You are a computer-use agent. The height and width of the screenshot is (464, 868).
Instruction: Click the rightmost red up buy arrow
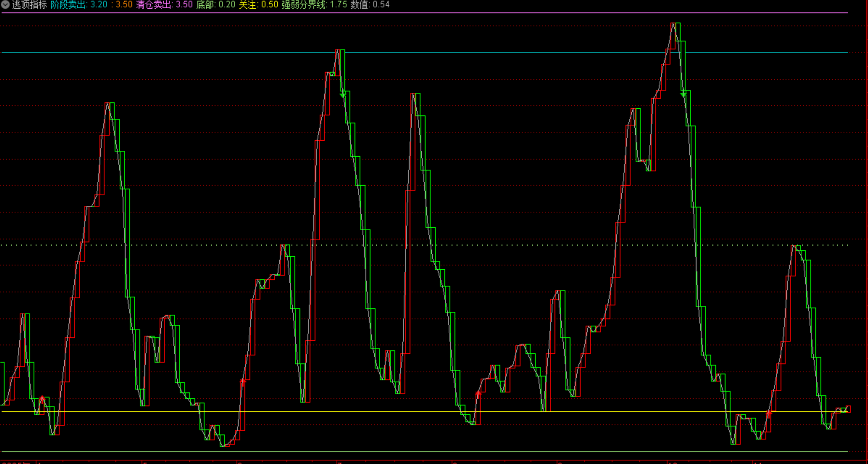tap(768, 414)
